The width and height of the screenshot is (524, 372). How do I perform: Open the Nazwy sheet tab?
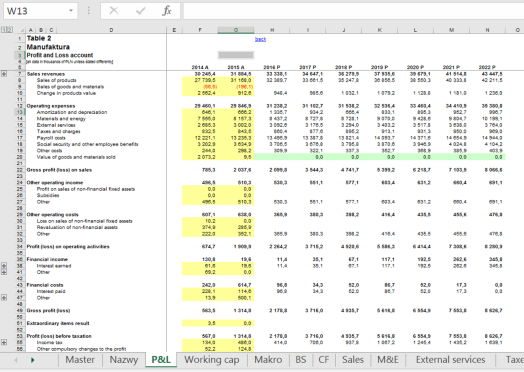(124, 360)
